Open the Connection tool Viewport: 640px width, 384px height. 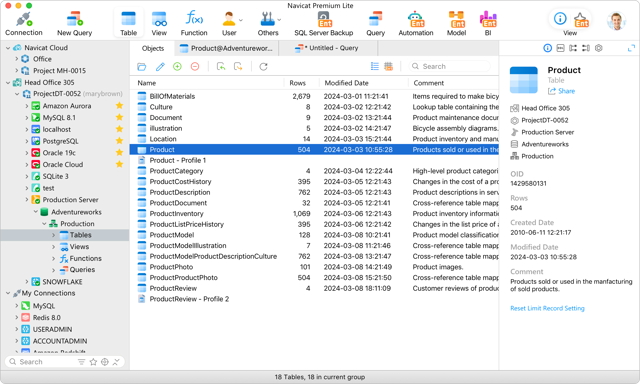coord(24,24)
